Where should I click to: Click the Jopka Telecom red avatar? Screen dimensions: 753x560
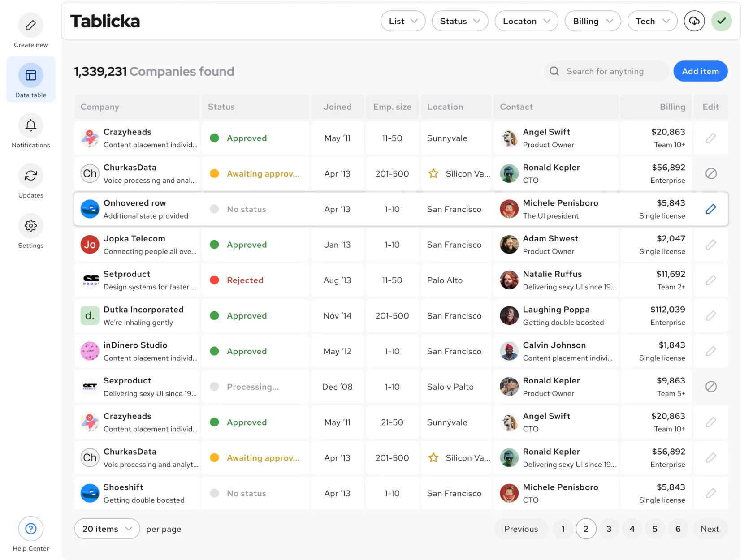90,245
